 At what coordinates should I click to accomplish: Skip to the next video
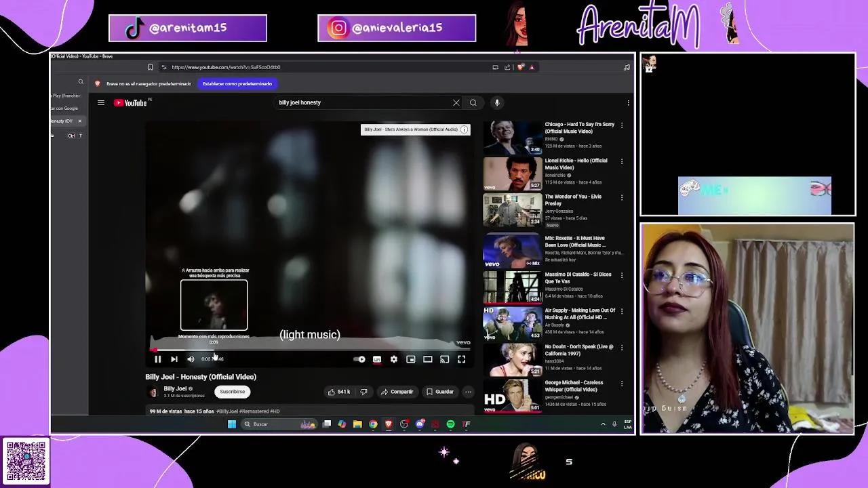pyautogui.click(x=174, y=359)
